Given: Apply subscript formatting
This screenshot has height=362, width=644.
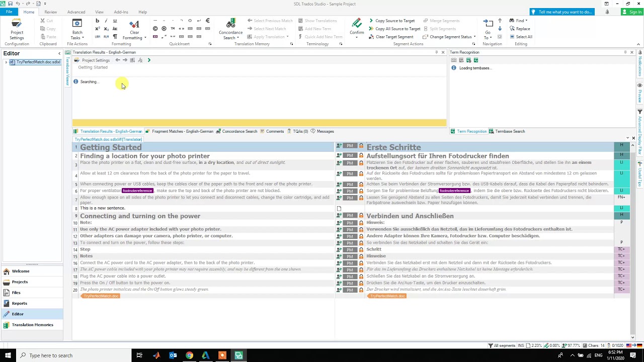Looking at the screenshot, I should point(106,29).
